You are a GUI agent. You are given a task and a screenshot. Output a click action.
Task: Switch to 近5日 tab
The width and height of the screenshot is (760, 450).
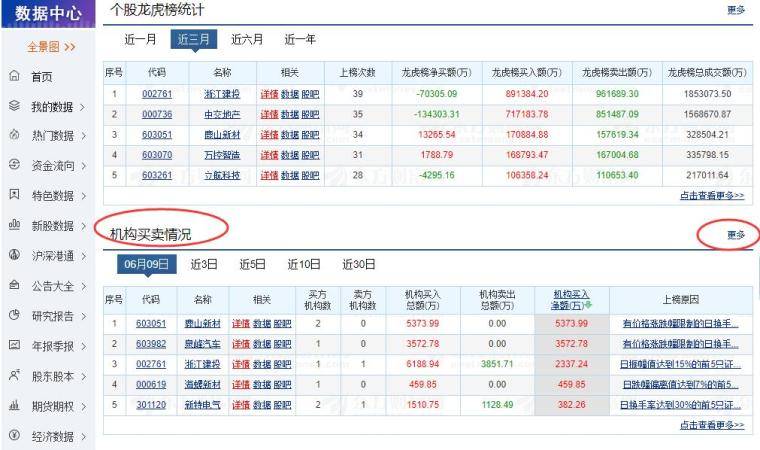point(253,264)
